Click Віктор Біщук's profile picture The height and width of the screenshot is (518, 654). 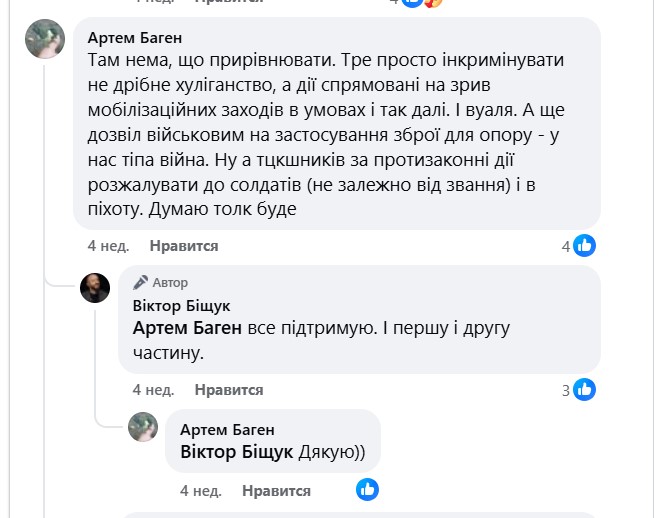click(96, 288)
